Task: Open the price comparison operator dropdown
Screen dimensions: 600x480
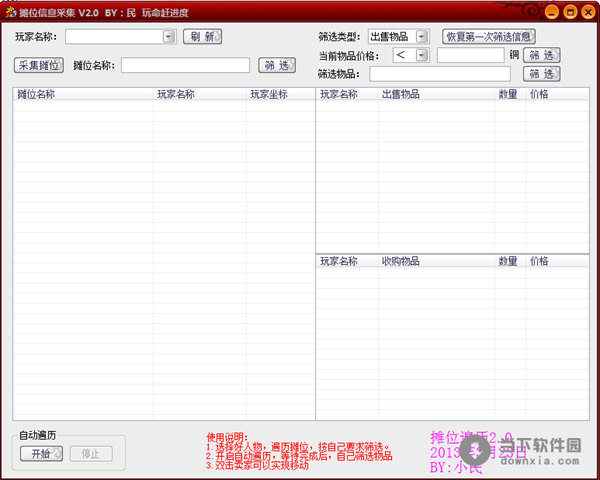Action: click(x=422, y=55)
